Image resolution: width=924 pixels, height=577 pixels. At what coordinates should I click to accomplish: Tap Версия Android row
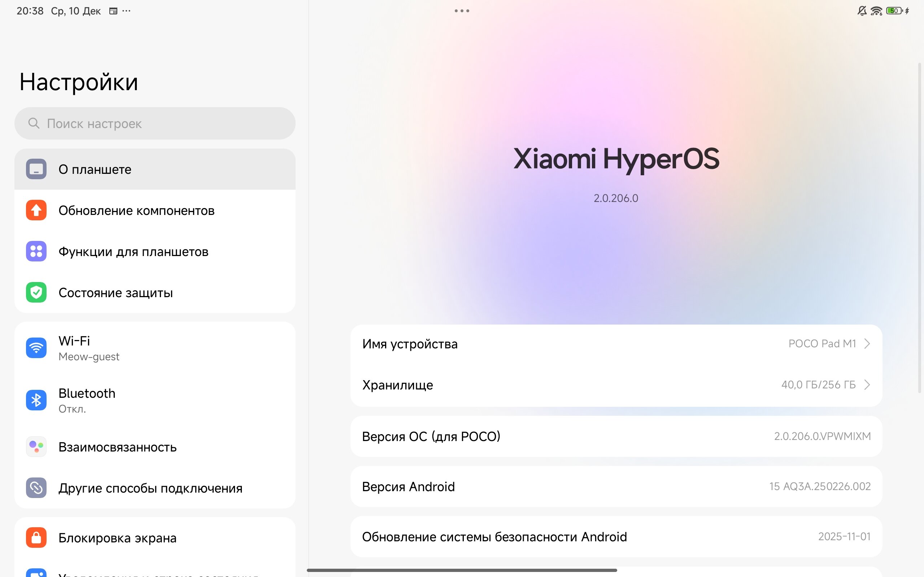click(616, 486)
